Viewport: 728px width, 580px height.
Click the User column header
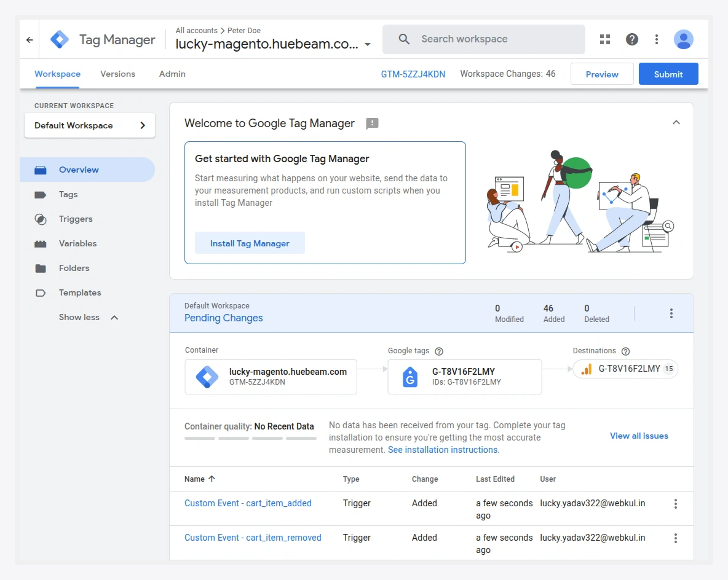548,479
